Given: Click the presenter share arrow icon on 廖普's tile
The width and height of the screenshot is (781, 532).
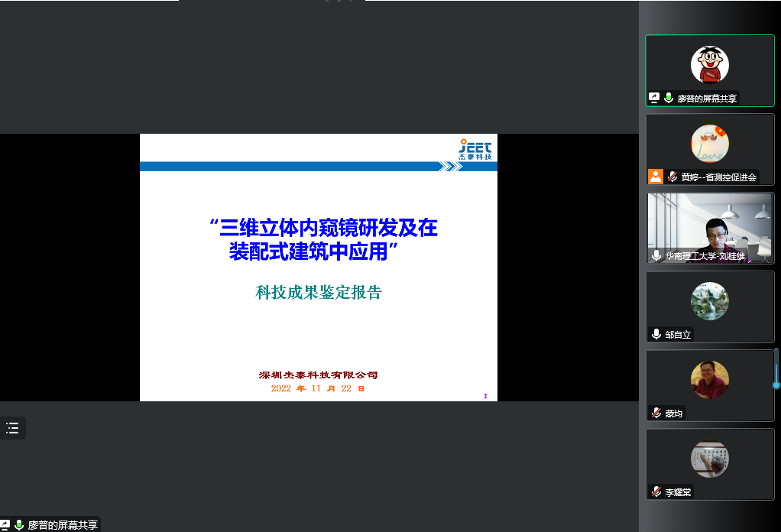Looking at the screenshot, I should click(654, 97).
